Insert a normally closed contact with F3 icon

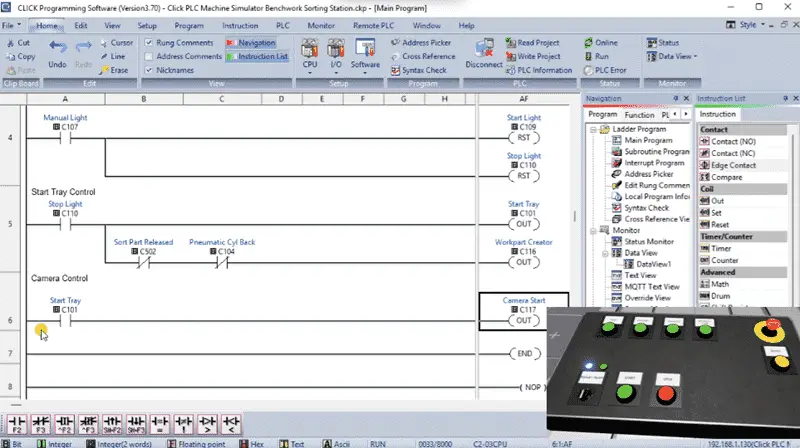pyautogui.click(x=41, y=424)
